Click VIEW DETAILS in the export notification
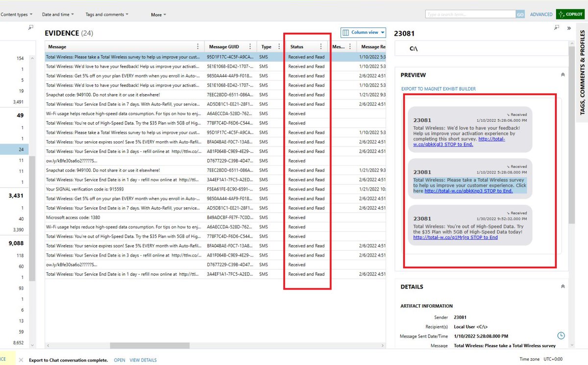Screen dimensions: 588x365 pyautogui.click(x=143, y=360)
